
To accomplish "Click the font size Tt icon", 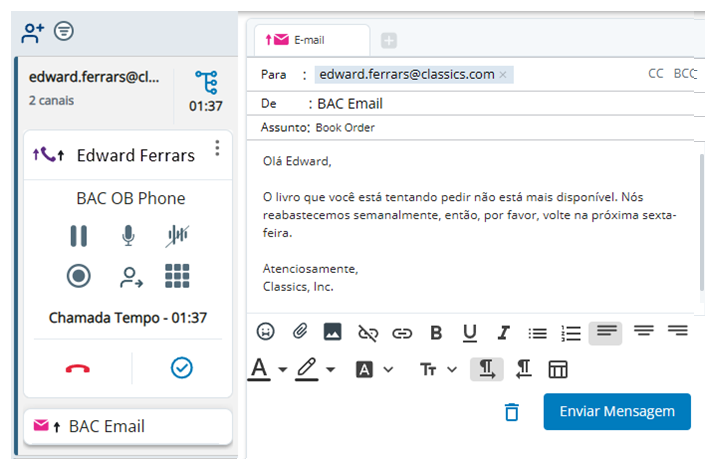I will point(428,370).
